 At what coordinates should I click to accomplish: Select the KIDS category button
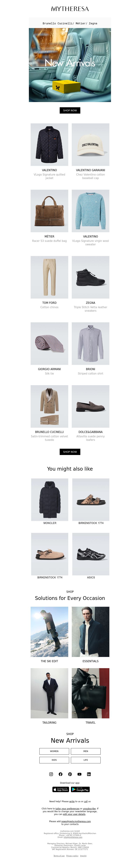54,760
